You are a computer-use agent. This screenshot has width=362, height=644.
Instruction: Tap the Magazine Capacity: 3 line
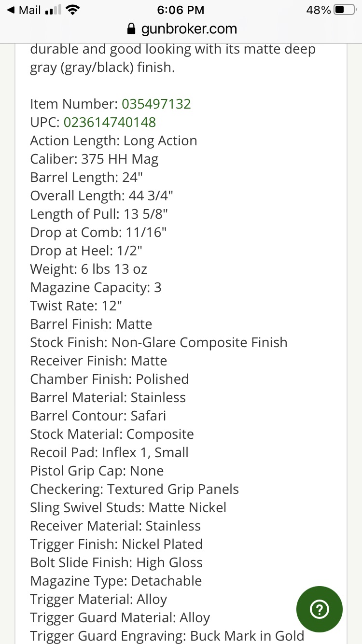pos(96,287)
